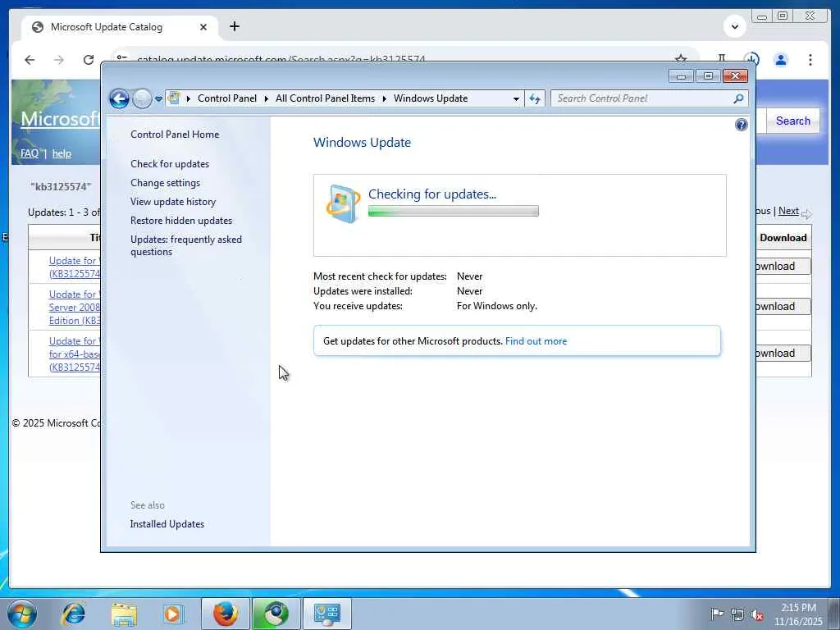Viewport: 840px width, 630px height.
Task: Launch Internet Explorer from taskbar
Action: (73, 614)
